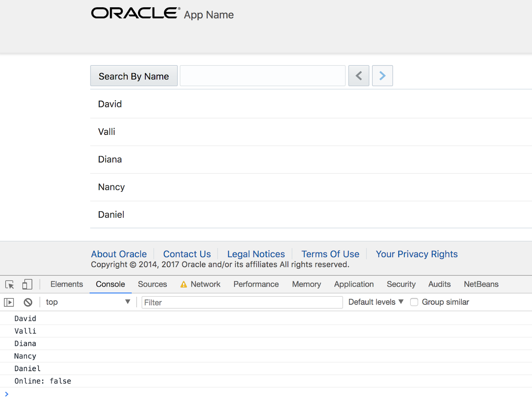Click the warning icon on the Network tab
Viewport: 532px width, 406px height.
[184, 284]
